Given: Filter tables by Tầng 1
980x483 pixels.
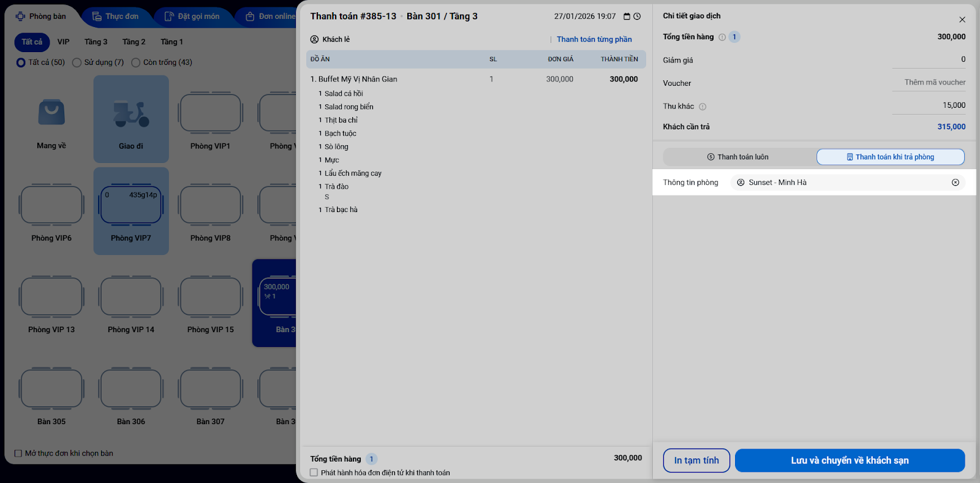Looking at the screenshot, I should (172, 42).
